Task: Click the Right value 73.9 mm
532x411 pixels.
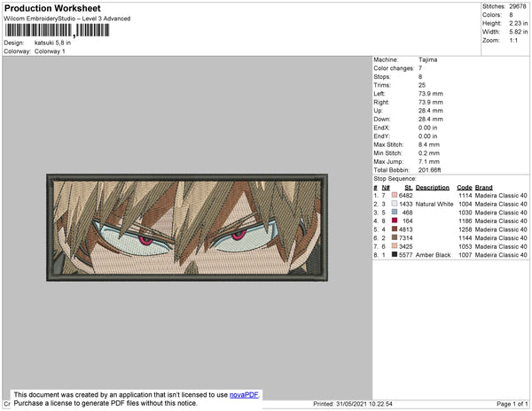Action: (x=431, y=102)
